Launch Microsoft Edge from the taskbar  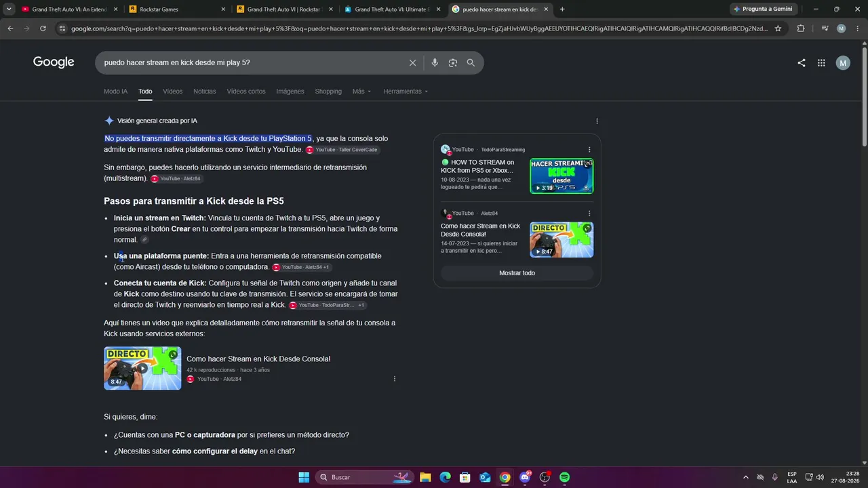(445, 477)
